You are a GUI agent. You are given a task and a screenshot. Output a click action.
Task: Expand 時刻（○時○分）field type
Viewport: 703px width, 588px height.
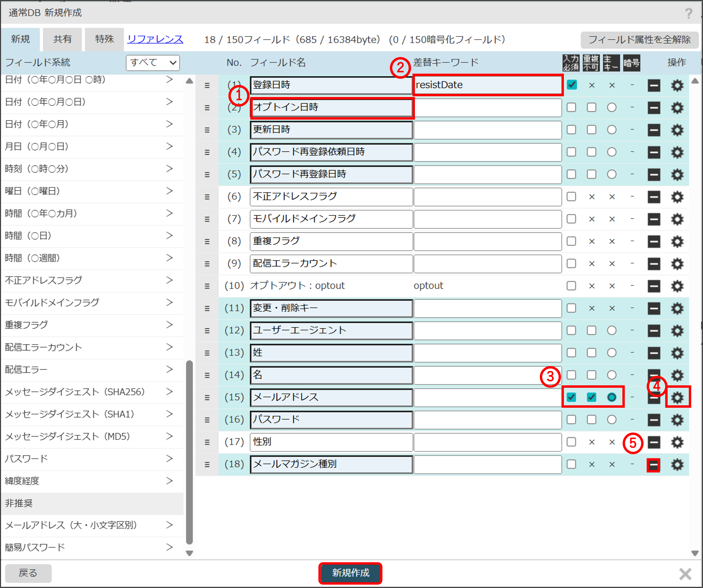click(169, 168)
